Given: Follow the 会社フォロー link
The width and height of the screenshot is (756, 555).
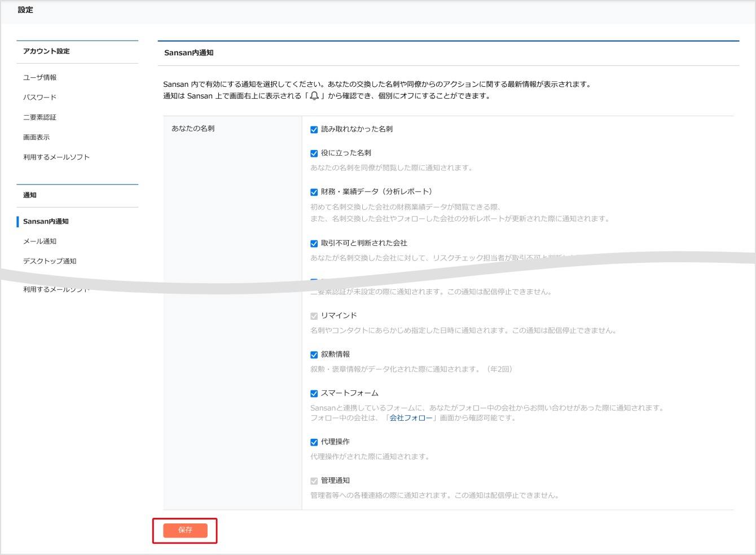Looking at the screenshot, I should click(411, 418).
